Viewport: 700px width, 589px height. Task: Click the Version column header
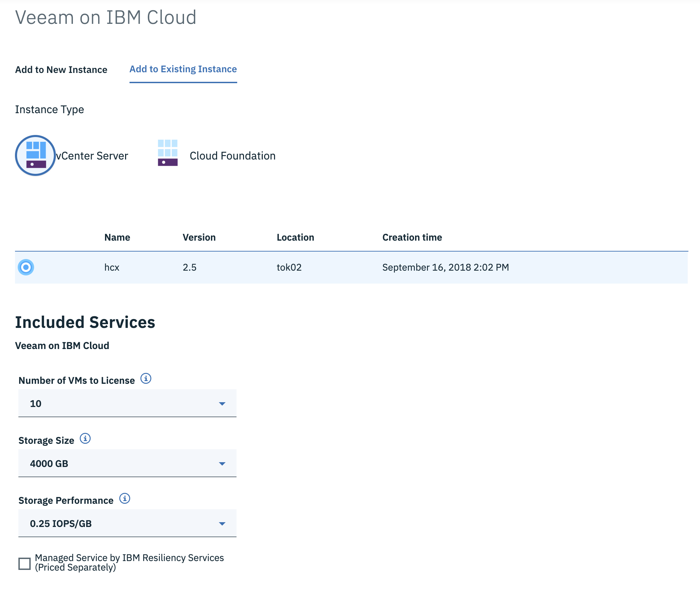point(199,237)
